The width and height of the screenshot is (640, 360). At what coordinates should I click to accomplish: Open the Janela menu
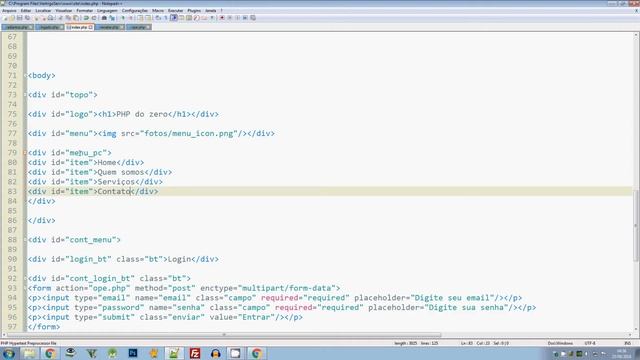211,11
